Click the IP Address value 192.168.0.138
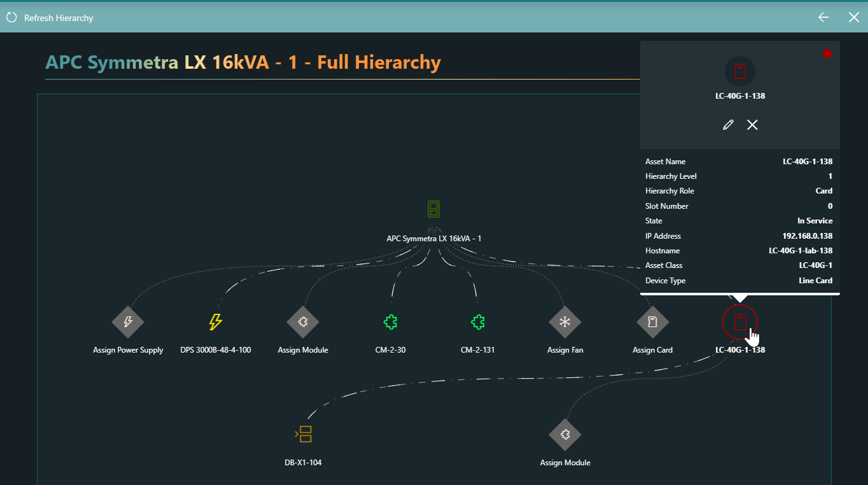 click(x=807, y=236)
